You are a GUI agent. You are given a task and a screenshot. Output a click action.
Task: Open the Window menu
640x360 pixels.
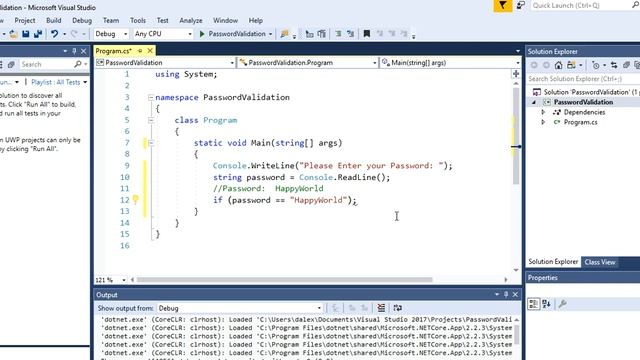tap(225, 20)
